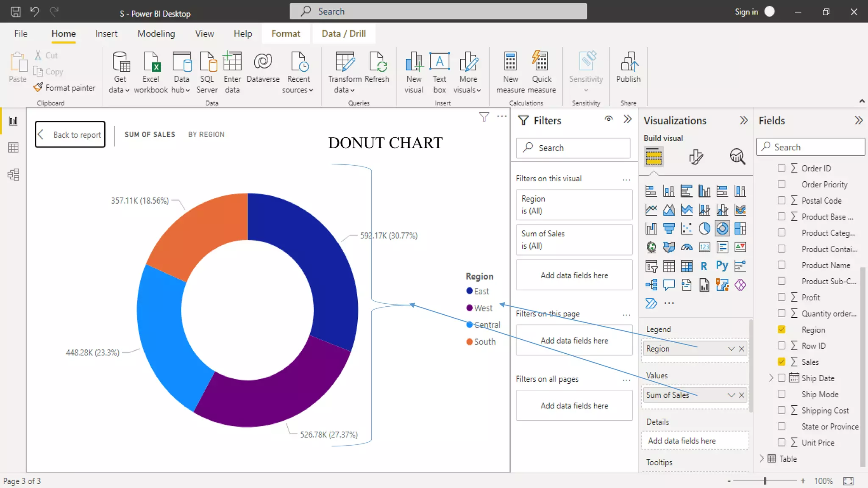
Task: Switch to the Data / Drill tab
Action: 344,33
